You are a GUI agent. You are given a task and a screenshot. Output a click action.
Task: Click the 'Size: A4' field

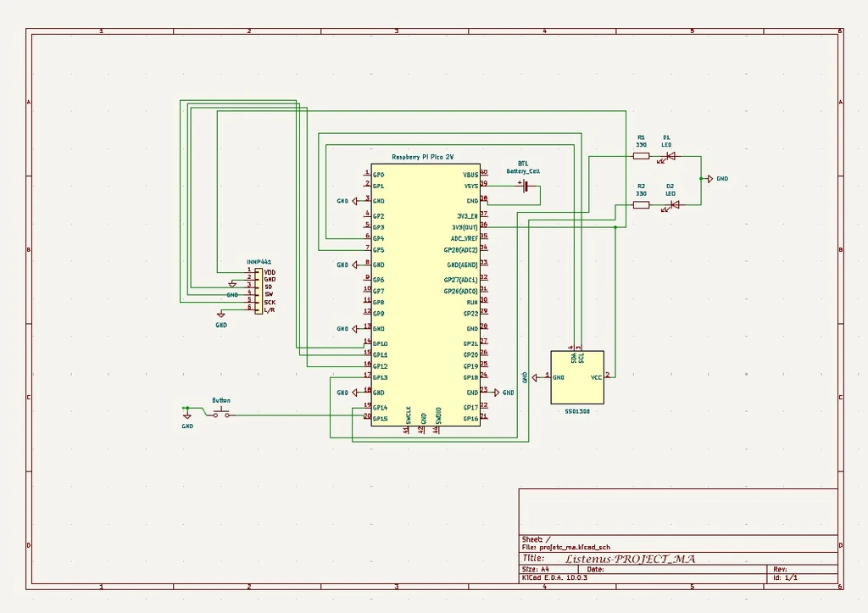pyautogui.click(x=536, y=569)
